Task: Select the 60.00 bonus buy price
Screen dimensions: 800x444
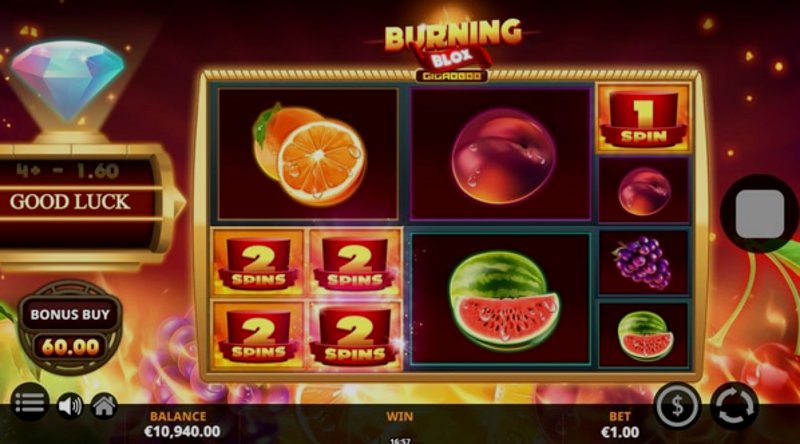Action: pos(70,347)
